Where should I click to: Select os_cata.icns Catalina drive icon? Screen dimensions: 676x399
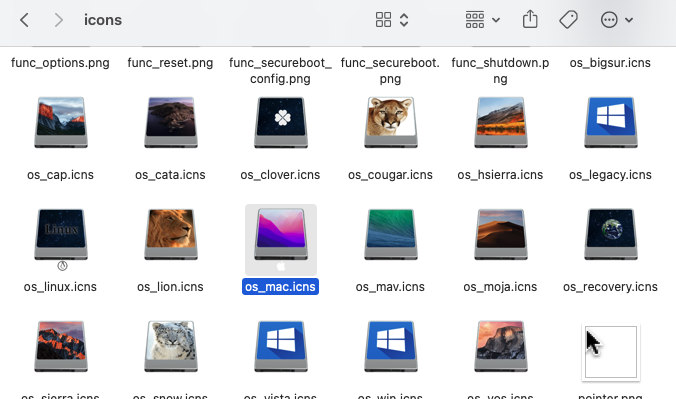[x=171, y=123]
